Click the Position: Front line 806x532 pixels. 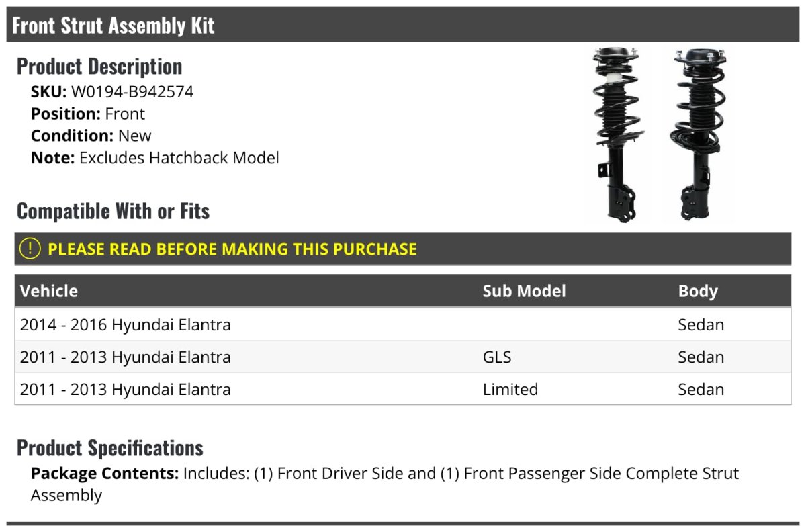[x=88, y=114]
